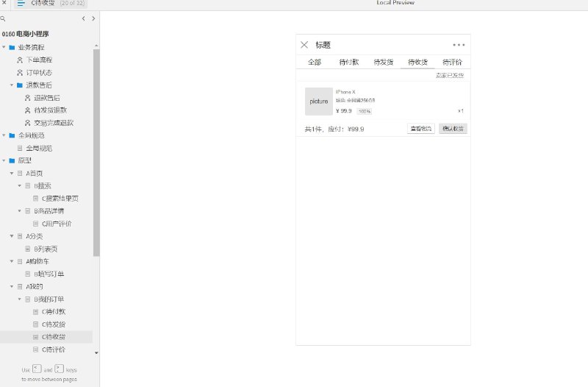Click the search magnifier icon in sidebar
Image resolution: width=588 pixels, height=387 pixels.
tap(3, 18)
